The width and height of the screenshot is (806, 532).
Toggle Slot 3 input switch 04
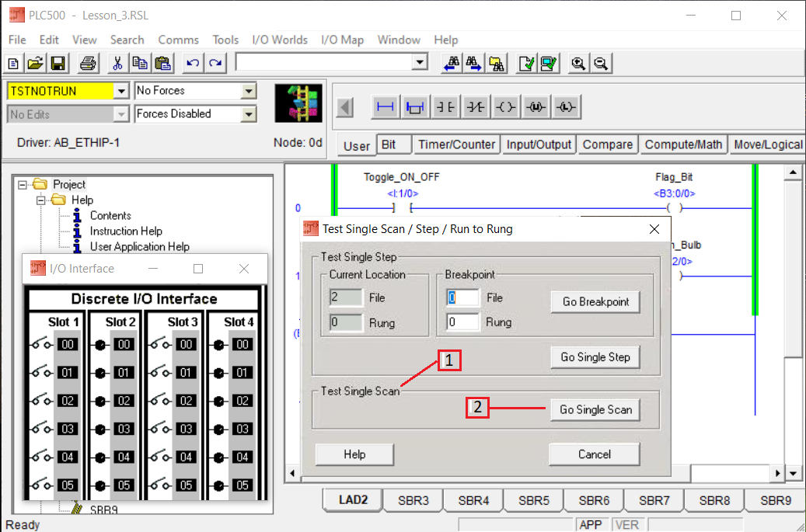(x=159, y=457)
